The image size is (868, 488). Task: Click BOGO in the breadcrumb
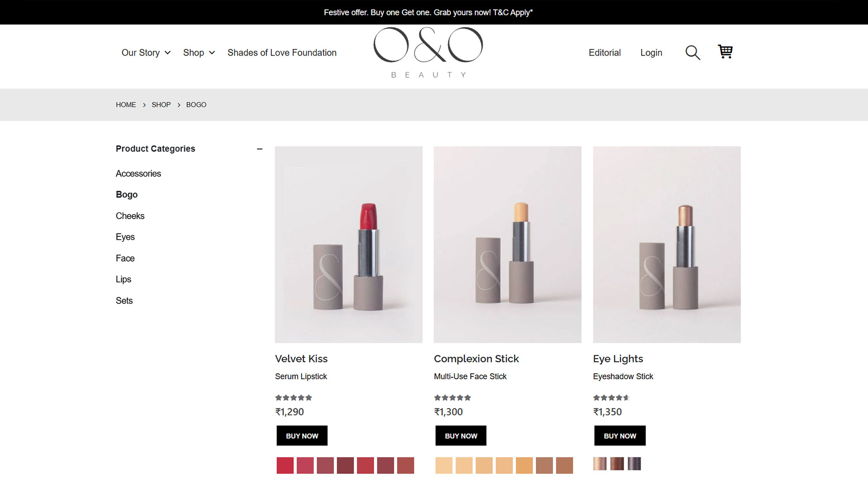[x=196, y=104]
